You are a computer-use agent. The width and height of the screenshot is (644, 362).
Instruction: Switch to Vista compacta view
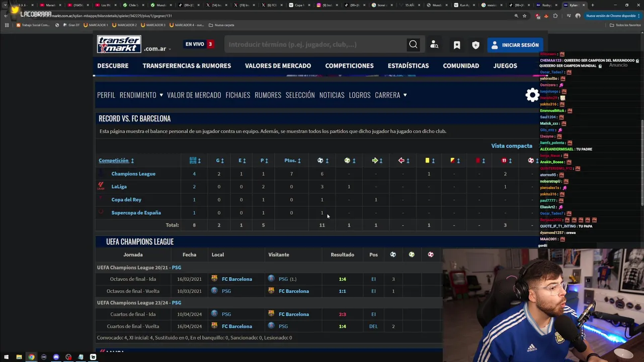[512, 146]
